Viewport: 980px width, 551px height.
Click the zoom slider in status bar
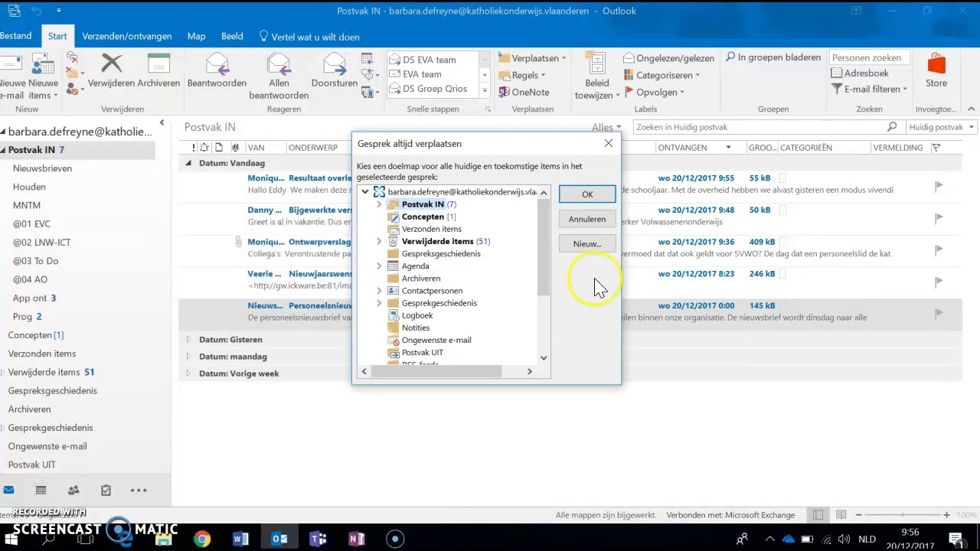pyautogui.click(x=903, y=515)
